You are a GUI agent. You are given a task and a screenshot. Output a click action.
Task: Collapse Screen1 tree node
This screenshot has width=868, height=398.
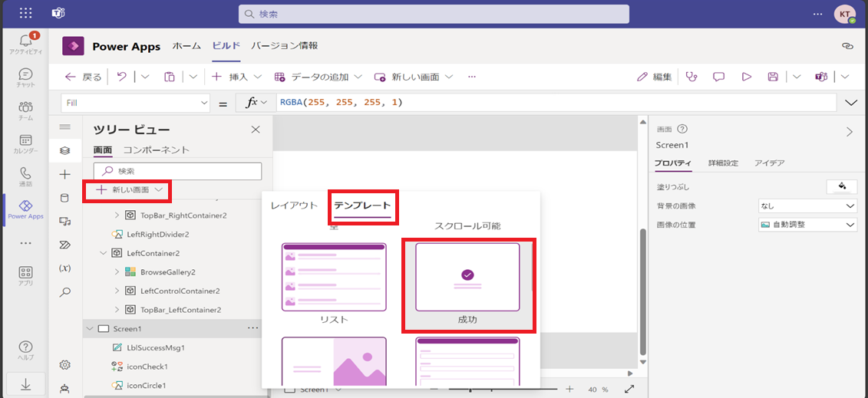click(x=90, y=328)
